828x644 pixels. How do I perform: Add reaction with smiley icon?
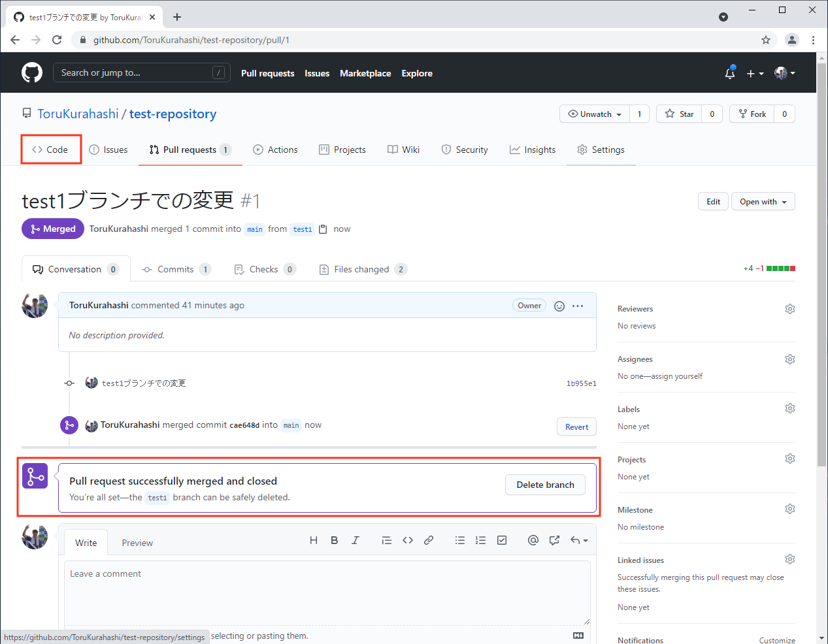click(559, 306)
